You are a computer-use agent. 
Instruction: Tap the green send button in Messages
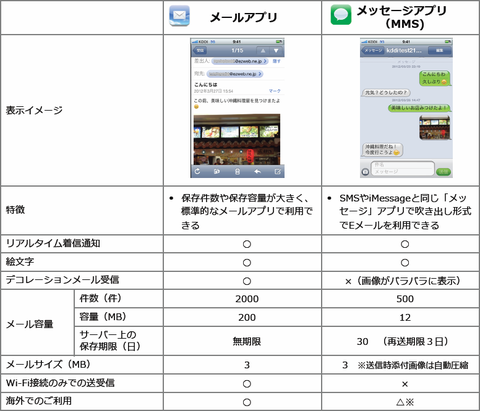(x=443, y=171)
